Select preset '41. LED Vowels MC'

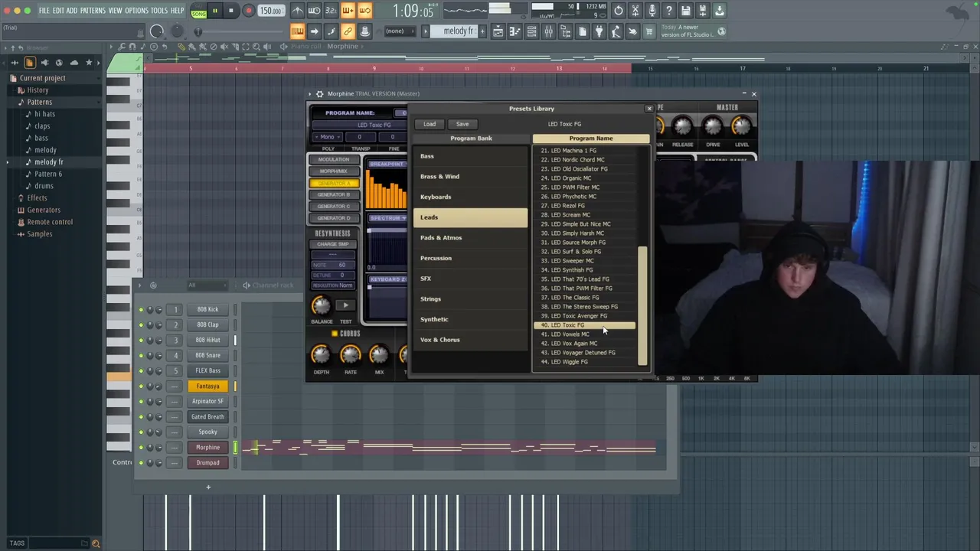(584, 334)
